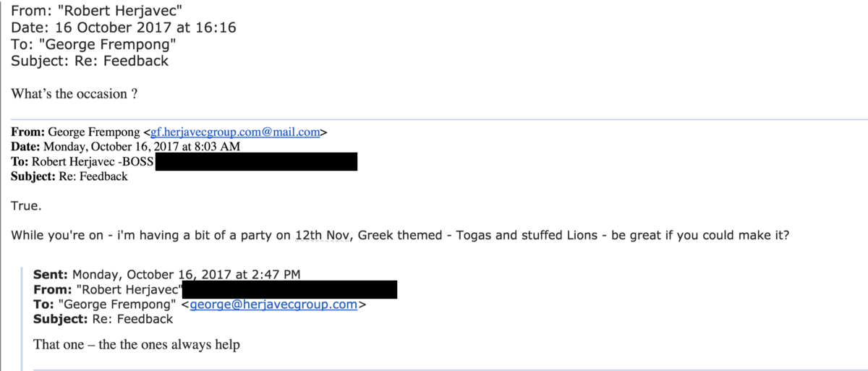The height and width of the screenshot is (371, 868).
Task: Click the divider line under "What's the occasion ?"
Action: 439,119
